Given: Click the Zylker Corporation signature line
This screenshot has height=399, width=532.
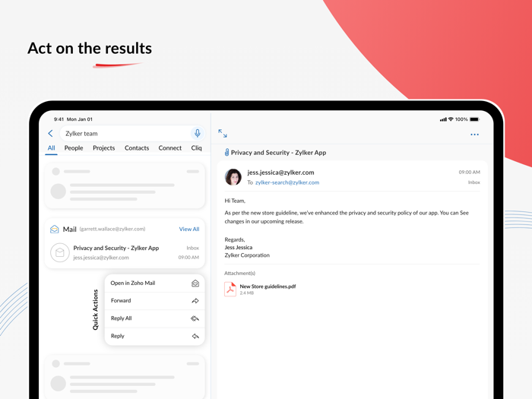Looking at the screenshot, I should 247,255.
